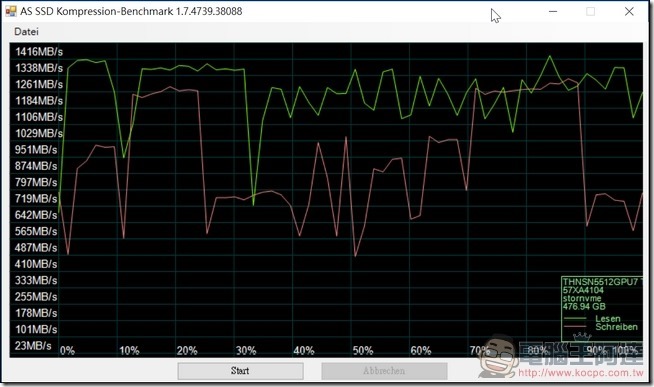Viewport: 654px width, 387px height.
Task: Select the 1338MB/s axis label
Action: [39, 68]
